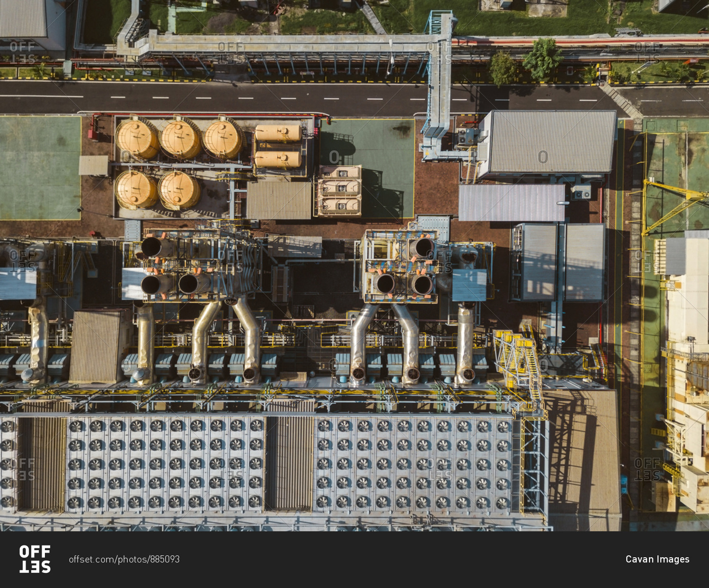Viewport: 709px width, 588px height.
Task: Click the left green paved area
Action: [x=39, y=168]
